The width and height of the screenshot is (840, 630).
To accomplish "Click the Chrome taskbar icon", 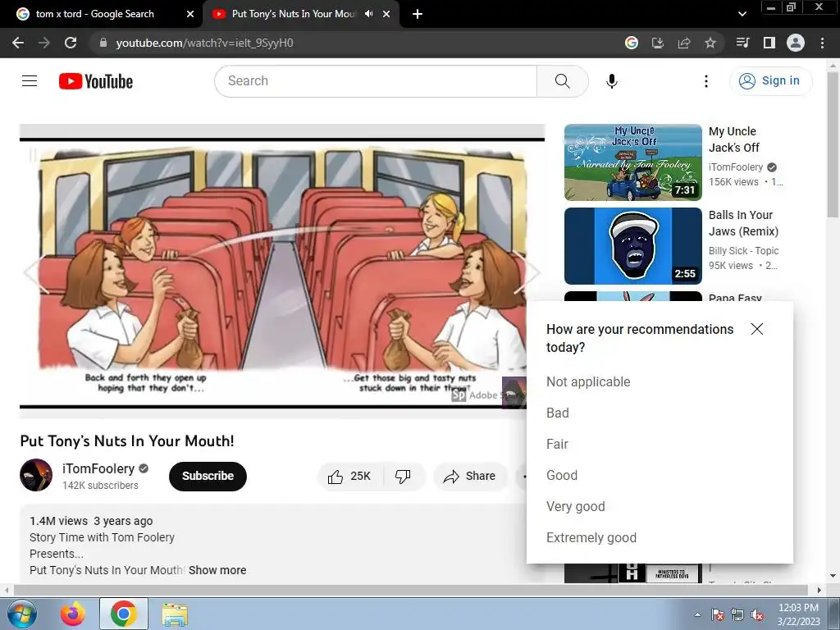I will 124,614.
